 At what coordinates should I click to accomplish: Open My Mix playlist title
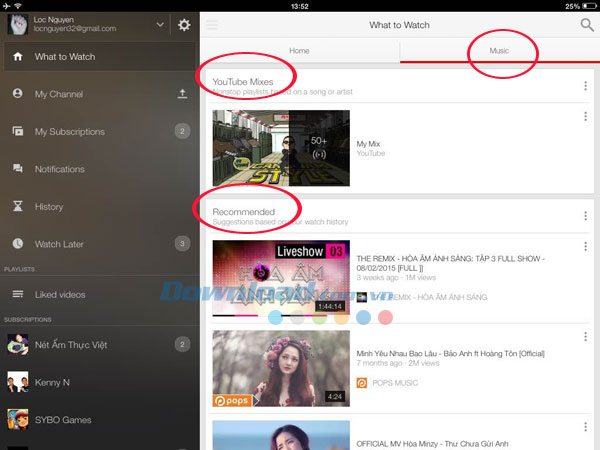[368, 144]
